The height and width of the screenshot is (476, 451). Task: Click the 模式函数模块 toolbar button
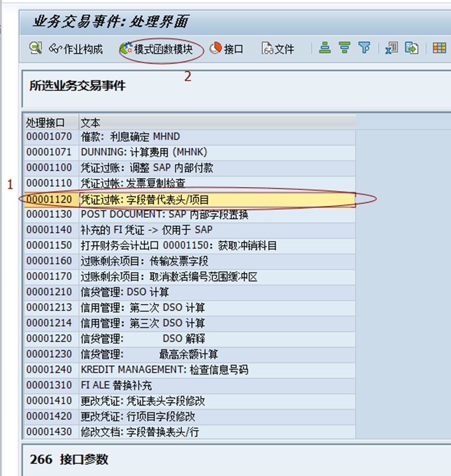[157, 49]
